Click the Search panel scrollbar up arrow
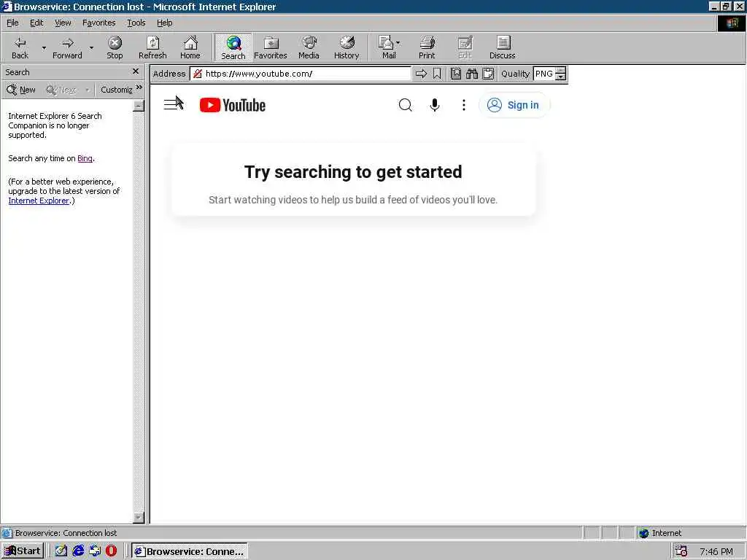 pos(139,106)
